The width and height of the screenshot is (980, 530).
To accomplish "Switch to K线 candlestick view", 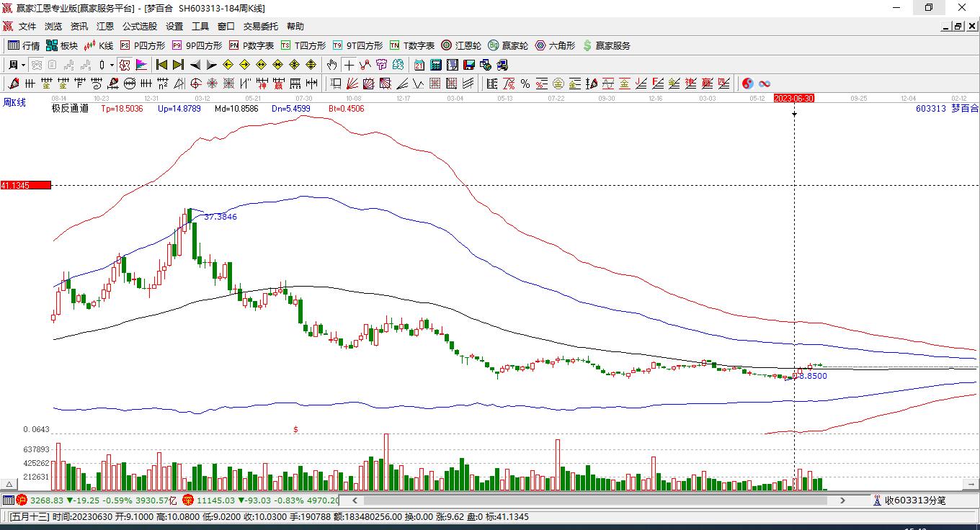I will point(99,45).
